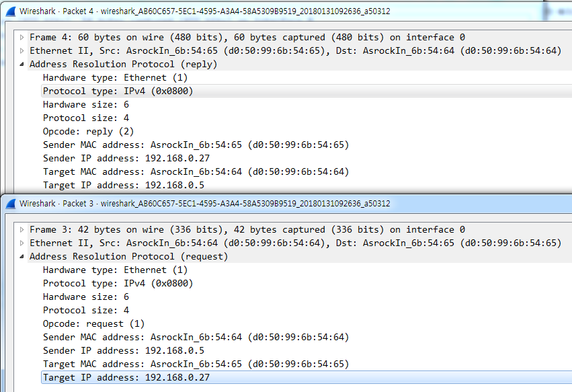Select 'Hardware type: Ethernet (1)' in Packet 4
The width and height of the screenshot is (572, 392).
coord(307,78)
